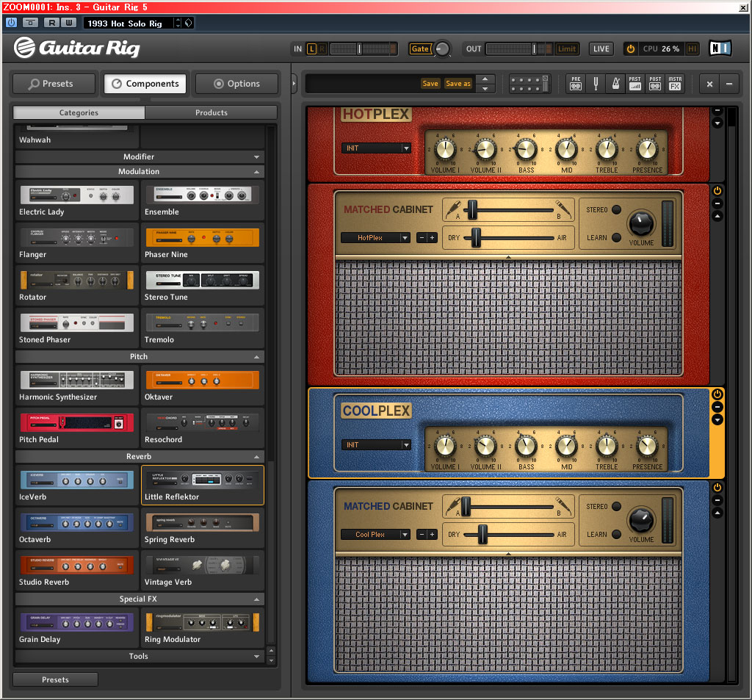Click the Native Instruments NI logo
The width and height of the screenshot is (752, 700).
click(x=720, y=48)
